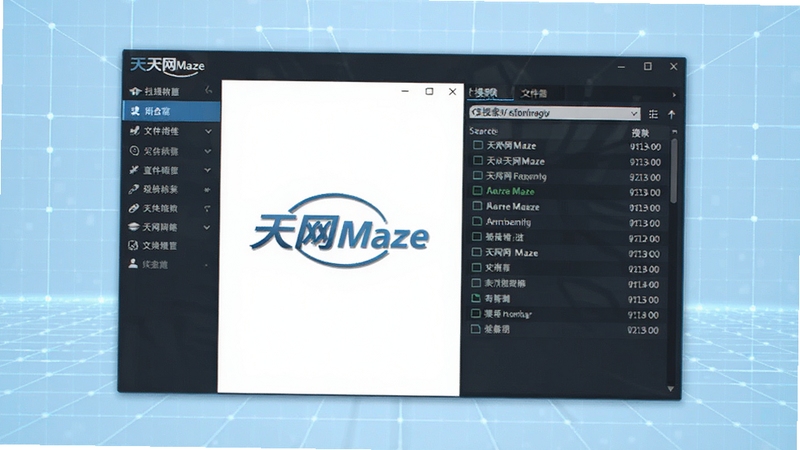Viewport: 800px width, 450px height.
Task: Click the graduation cap sidebar icon
Action: [134, 227]
